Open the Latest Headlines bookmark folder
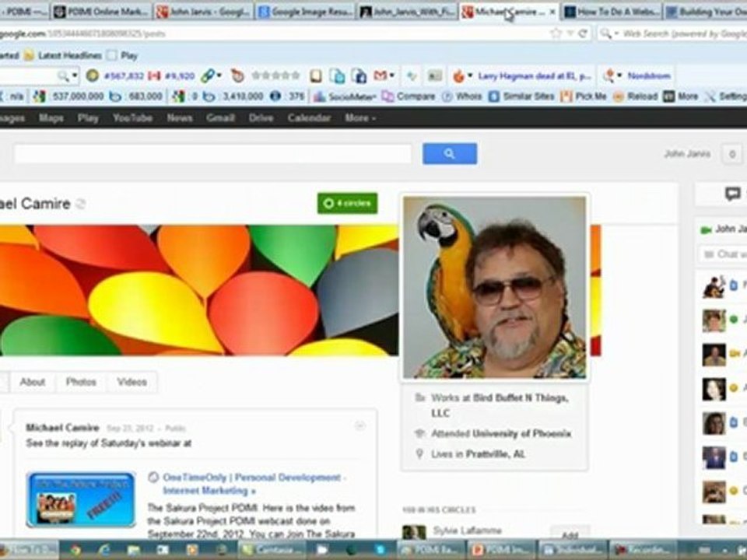This screenshot has width=747, height=560. [63, 56]
